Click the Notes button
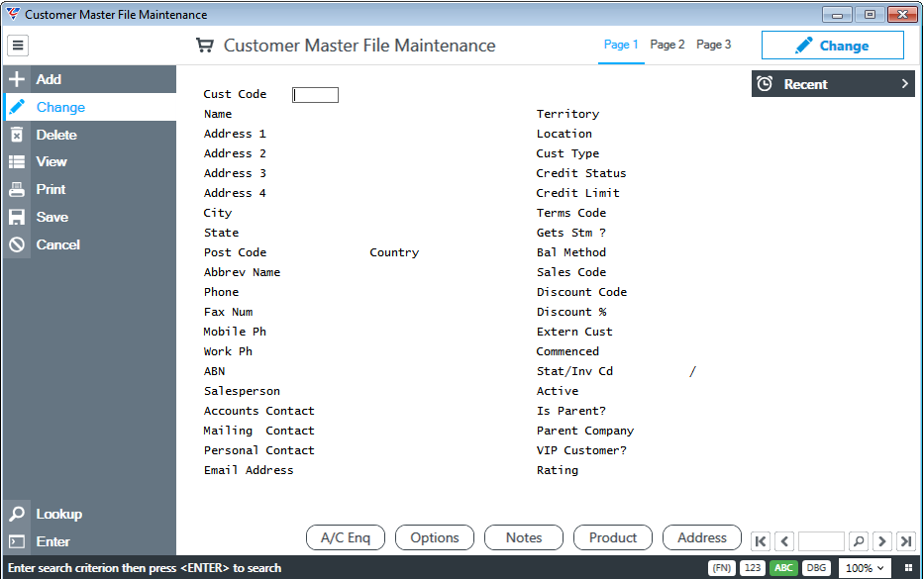Screen dimensions: 924x579 click(523, 537)
